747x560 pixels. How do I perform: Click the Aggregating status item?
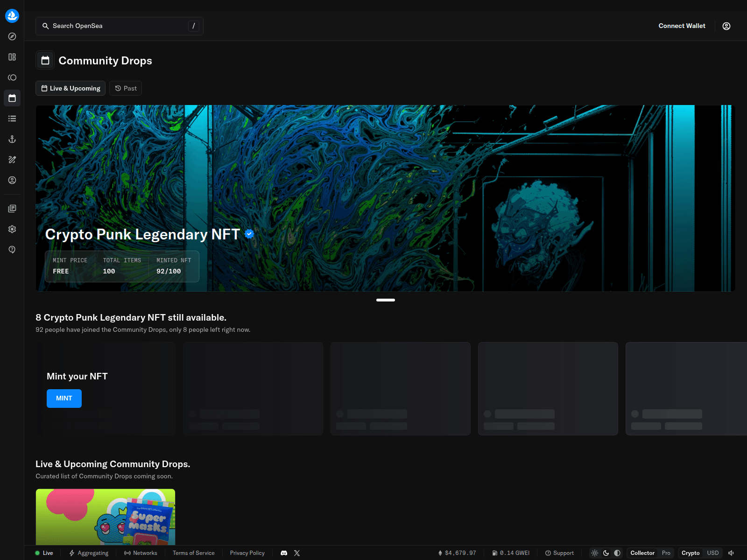pyautogui.click(x=89, y=553)
